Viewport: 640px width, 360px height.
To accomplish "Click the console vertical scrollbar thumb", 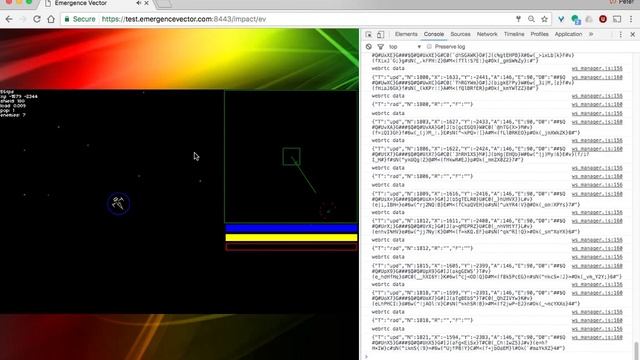I will pos(636,350).
